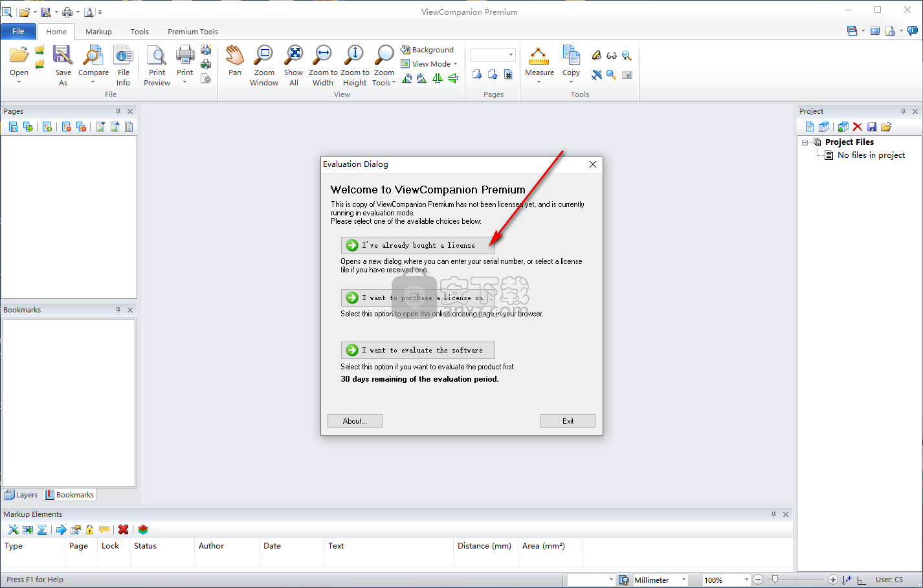This screenshot has height=588, width=923.
Task: Click the padlock lock icon in Markup Elements
Action: (x=90, y=530)
